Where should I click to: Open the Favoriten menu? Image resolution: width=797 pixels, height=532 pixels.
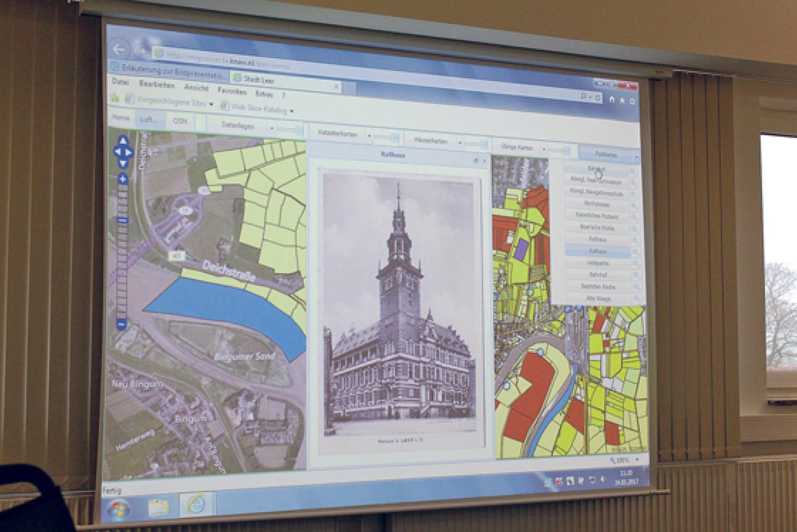(232, 91)
